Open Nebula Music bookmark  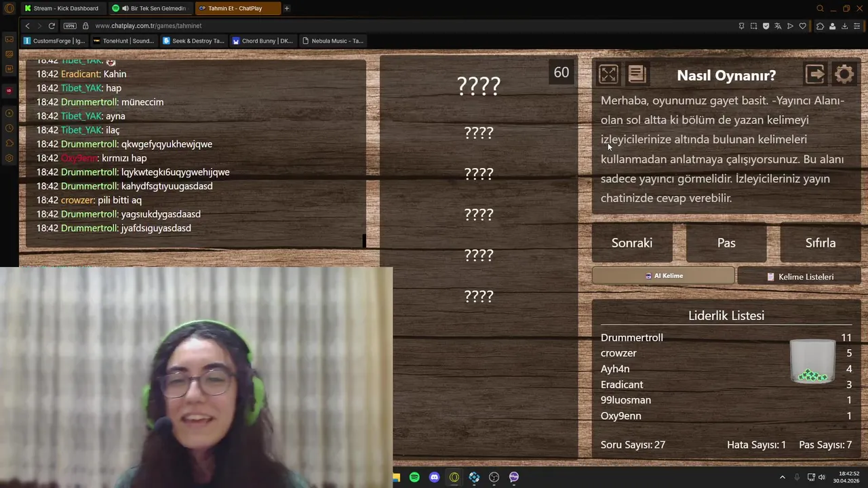tap(333, 41)
